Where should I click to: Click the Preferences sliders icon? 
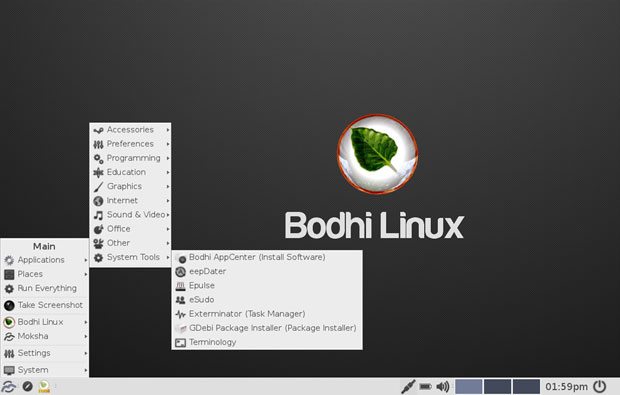pos(98,144)
